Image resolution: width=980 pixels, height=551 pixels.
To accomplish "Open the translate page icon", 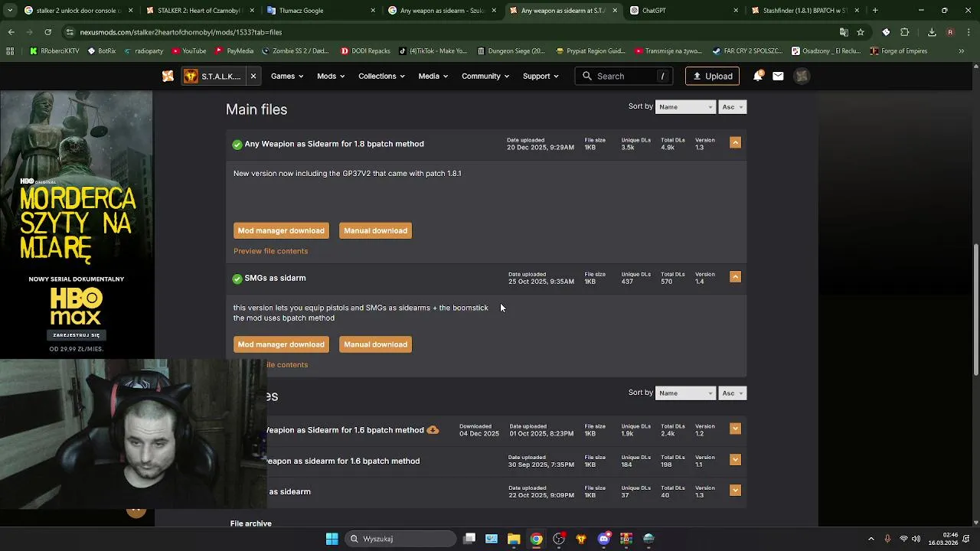I will 844,32.
